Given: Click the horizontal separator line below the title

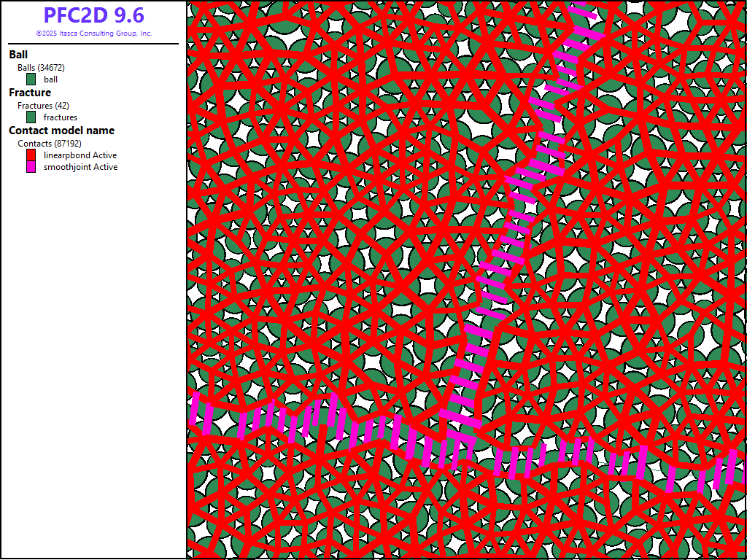Looking at the screenshot, I should coord(93,44).
